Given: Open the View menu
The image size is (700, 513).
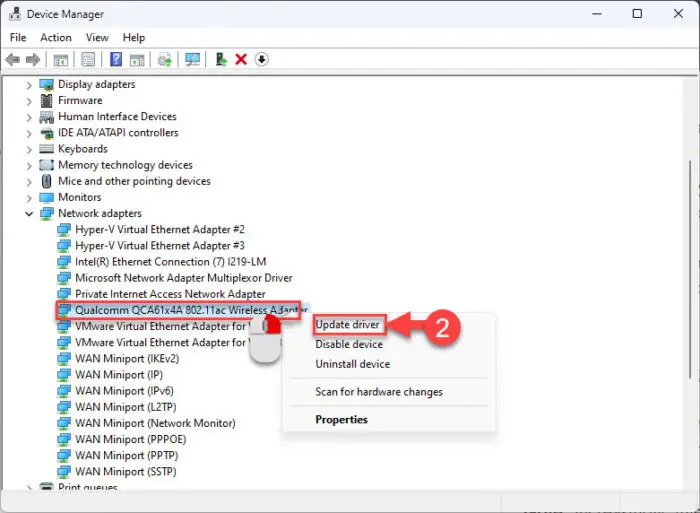Looking at the screenshot, I should point(97,38).
